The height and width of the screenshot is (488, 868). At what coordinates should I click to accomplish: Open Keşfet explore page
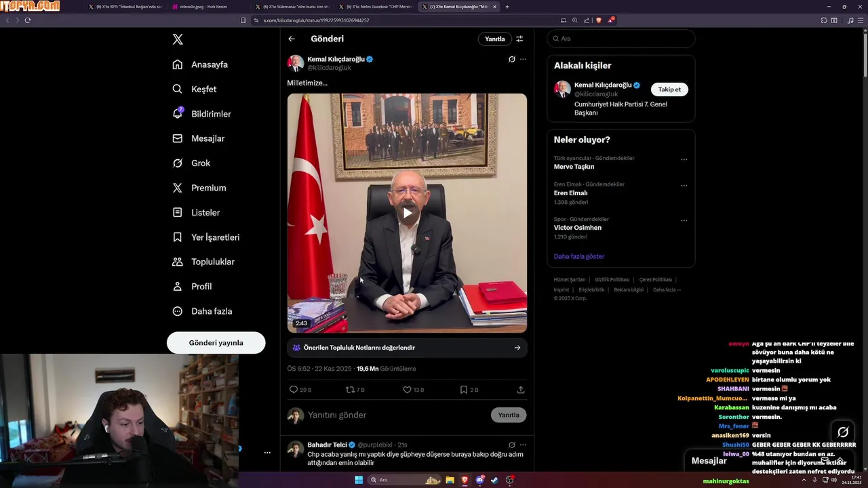195,89
